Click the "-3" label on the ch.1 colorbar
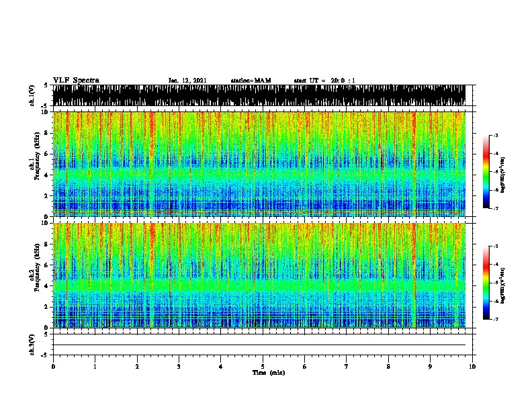 [496, 135]
